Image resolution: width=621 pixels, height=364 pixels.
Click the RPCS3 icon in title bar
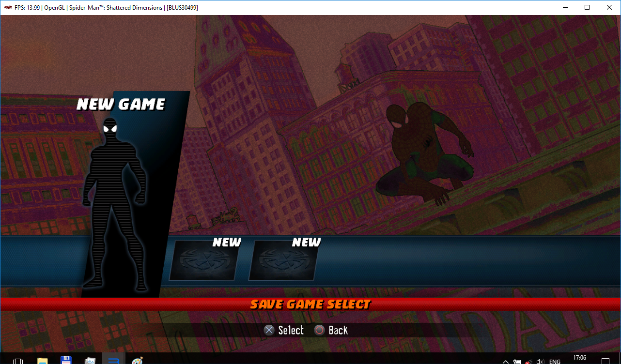tap(8, 7)
